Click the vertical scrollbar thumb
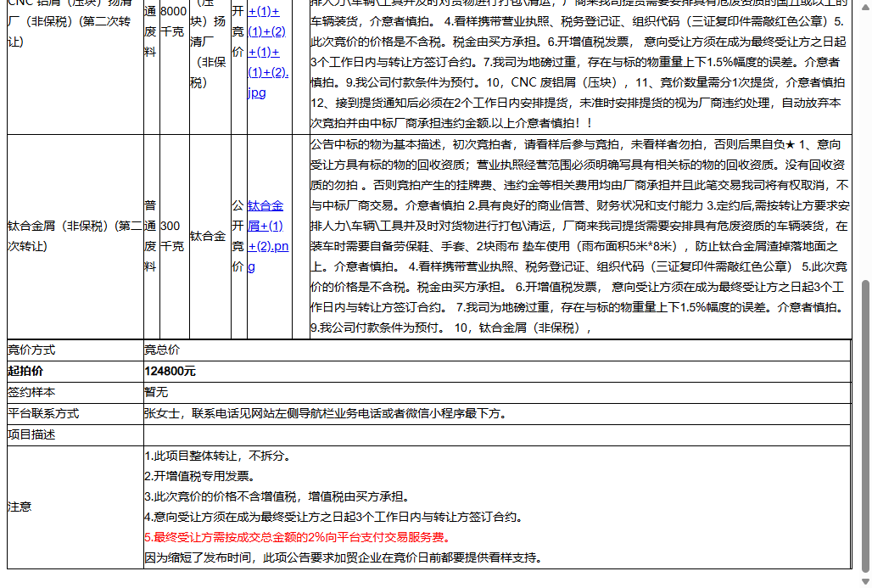The width and height of the screenshot is (872, 588). point(864,426)
